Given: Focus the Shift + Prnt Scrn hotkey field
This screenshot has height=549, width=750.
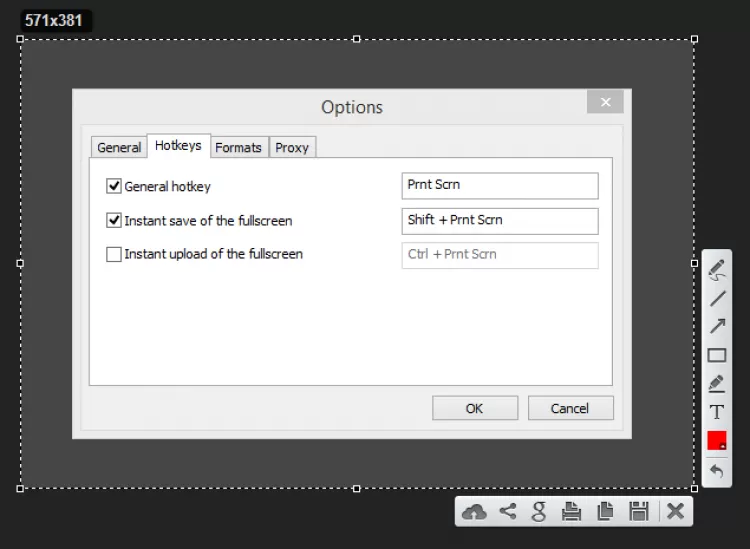Looking at the screenshot, I should point(500,220).
